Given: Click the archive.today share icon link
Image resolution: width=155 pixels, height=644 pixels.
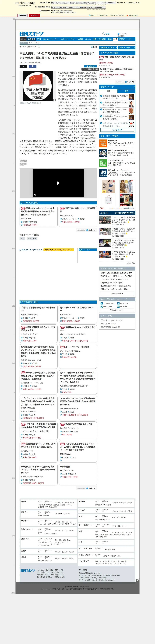Looking at the screenshot, I should point(92,16).
